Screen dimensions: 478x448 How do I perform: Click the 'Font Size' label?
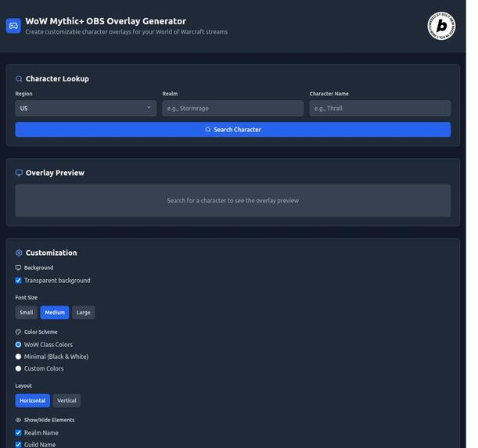click(x=27, y=297)
